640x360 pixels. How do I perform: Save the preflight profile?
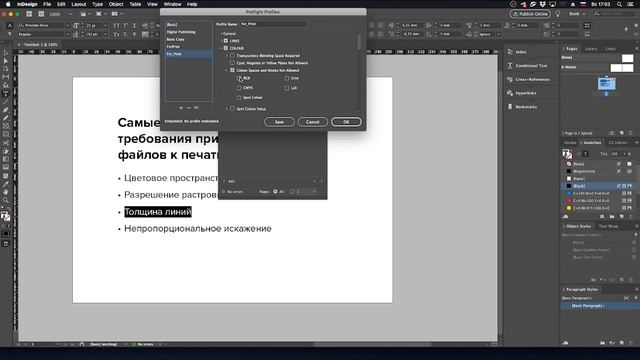(x=279, y=122)
